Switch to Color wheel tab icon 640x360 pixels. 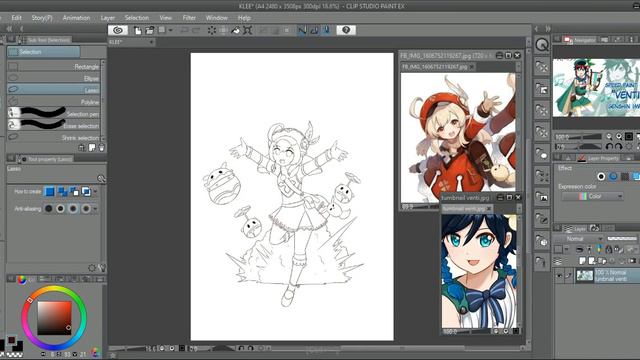tap(21, 279)
